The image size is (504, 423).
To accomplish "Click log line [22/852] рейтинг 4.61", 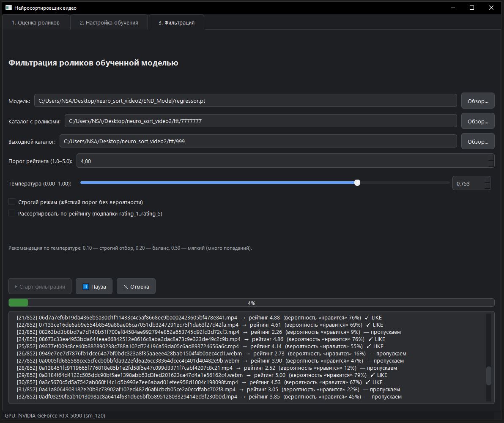I will (200, 325).
